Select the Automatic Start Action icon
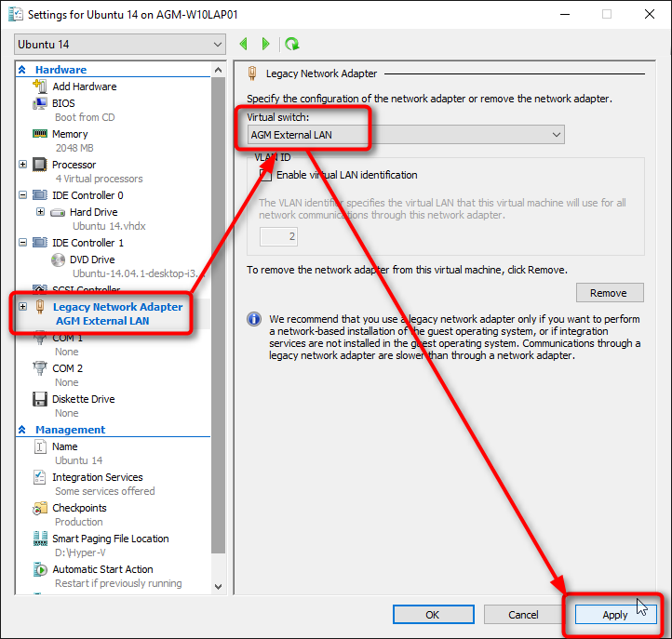 [40, 569]
